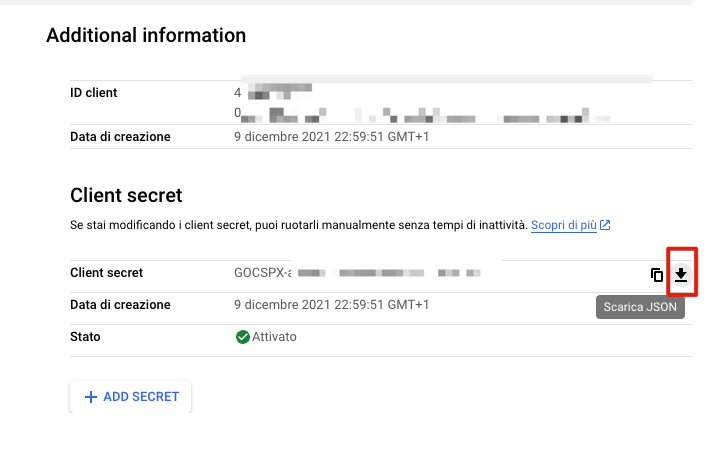The height and width of the screenshot is (463, 707).
Task: Click the plus icon in ADD SECRET
Action: (x=91, y=397)
